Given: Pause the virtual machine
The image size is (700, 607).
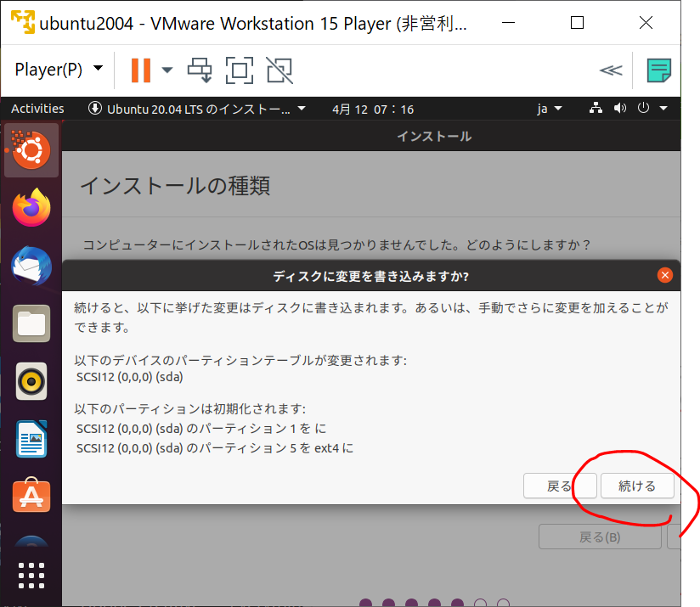Looking at the screenshot, I should tap(141, 70).
